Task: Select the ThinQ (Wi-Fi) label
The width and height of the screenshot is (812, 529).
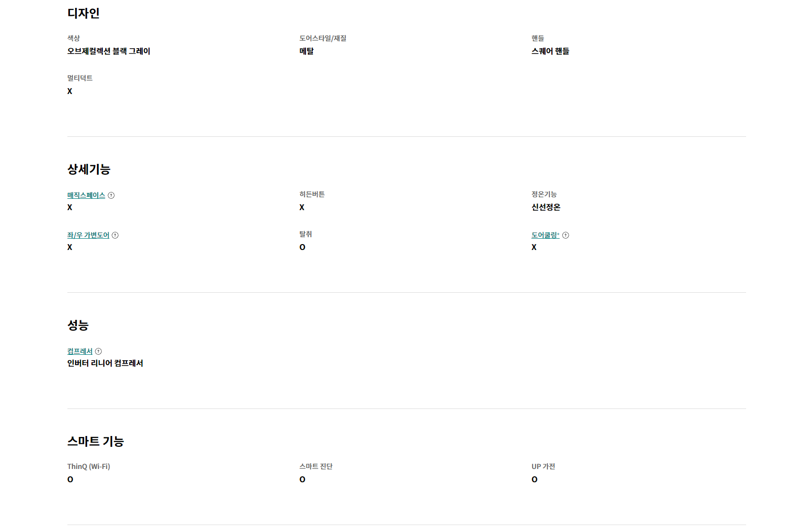Action: [89, 467]
